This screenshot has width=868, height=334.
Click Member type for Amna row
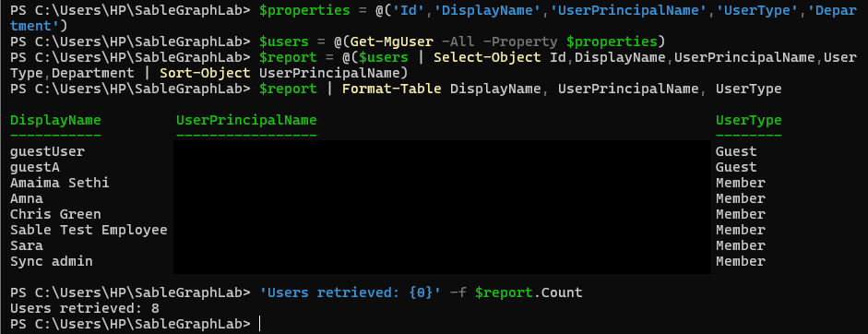point(740,198)
